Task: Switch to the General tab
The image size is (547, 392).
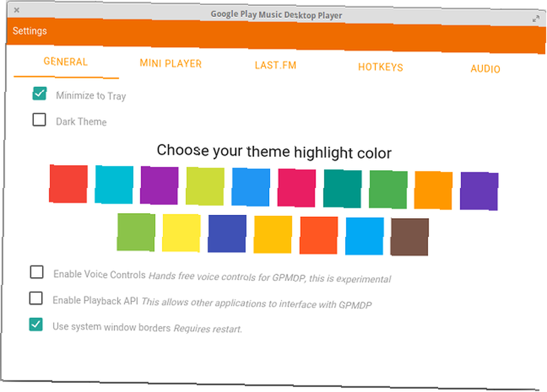Action: coord(66,62)
